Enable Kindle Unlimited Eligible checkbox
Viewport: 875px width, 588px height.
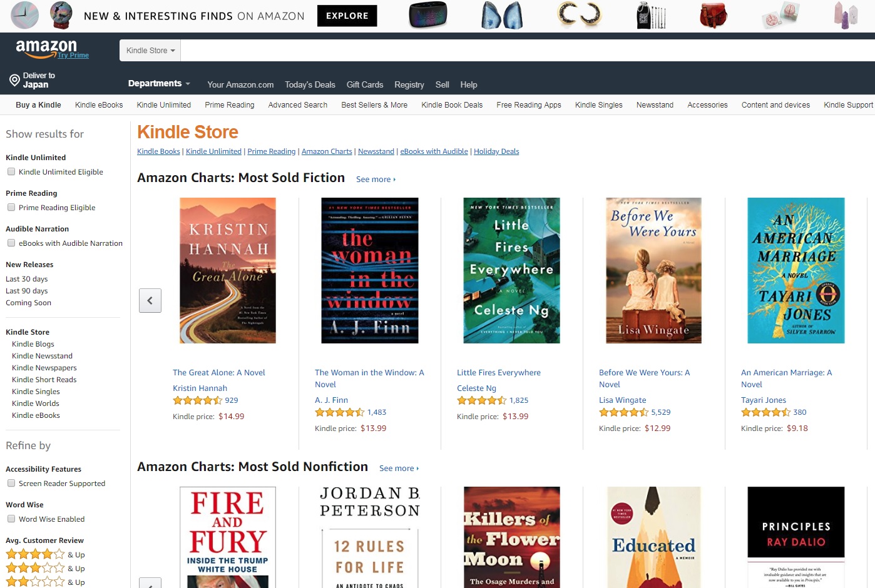[11, 171]
